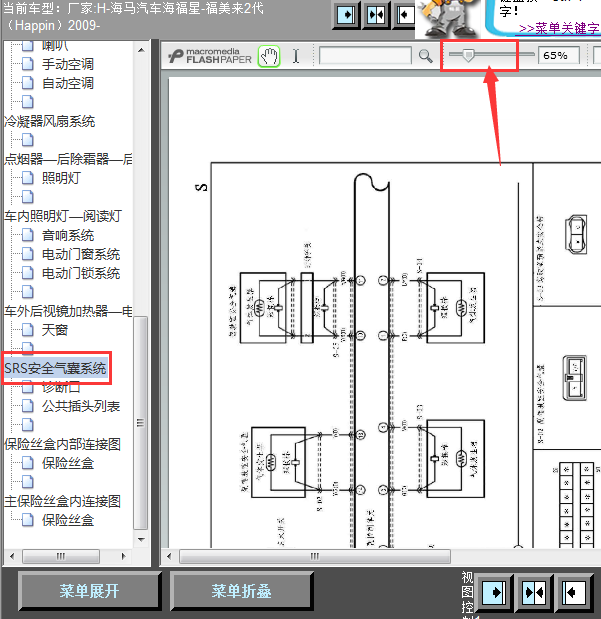Open 音响系统 in the tree
Viewport: 601px width, 619px height.
tap(68, 235)
